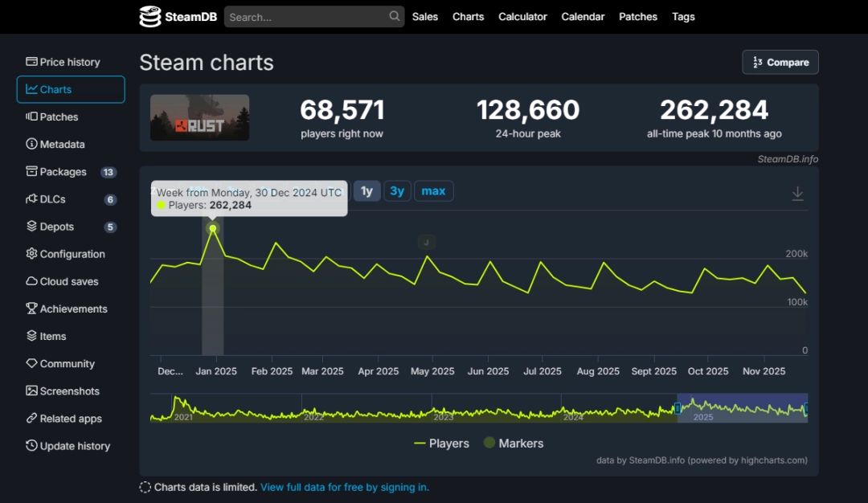Viewport: 868px width, 503px height.
Task: Select the 1y chart range
Action: tap(366, 191)
